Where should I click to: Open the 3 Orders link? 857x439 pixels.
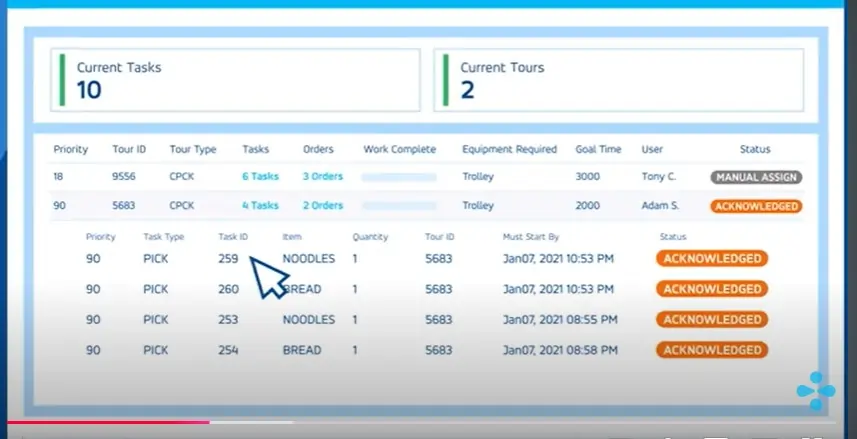coord(323,177)
